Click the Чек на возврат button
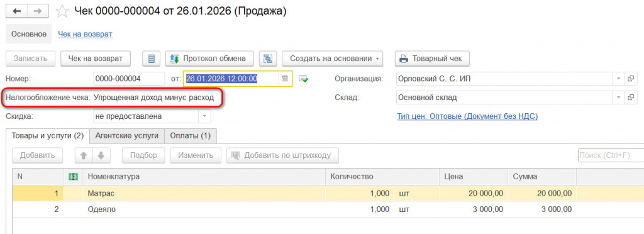 96,58
